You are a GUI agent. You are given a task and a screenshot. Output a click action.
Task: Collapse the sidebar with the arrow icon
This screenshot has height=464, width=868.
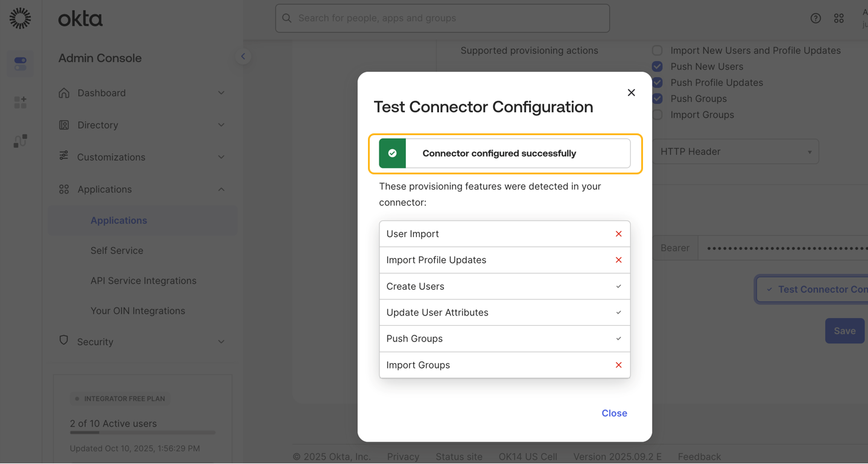click(243, 57)
